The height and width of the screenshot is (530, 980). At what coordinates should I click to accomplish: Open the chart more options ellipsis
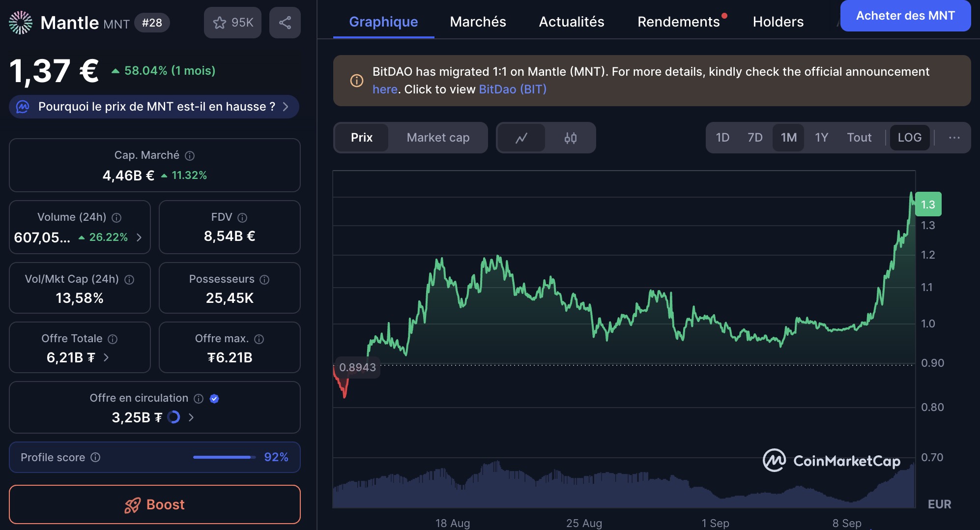[954, 138]
